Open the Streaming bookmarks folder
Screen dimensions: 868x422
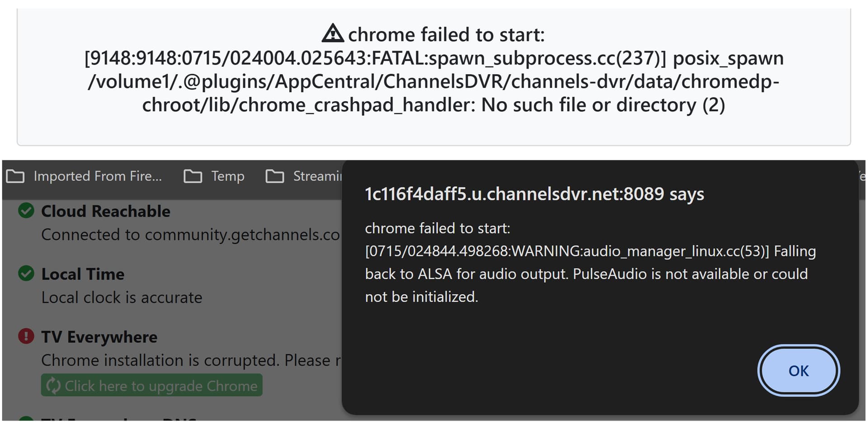(304, 176)
